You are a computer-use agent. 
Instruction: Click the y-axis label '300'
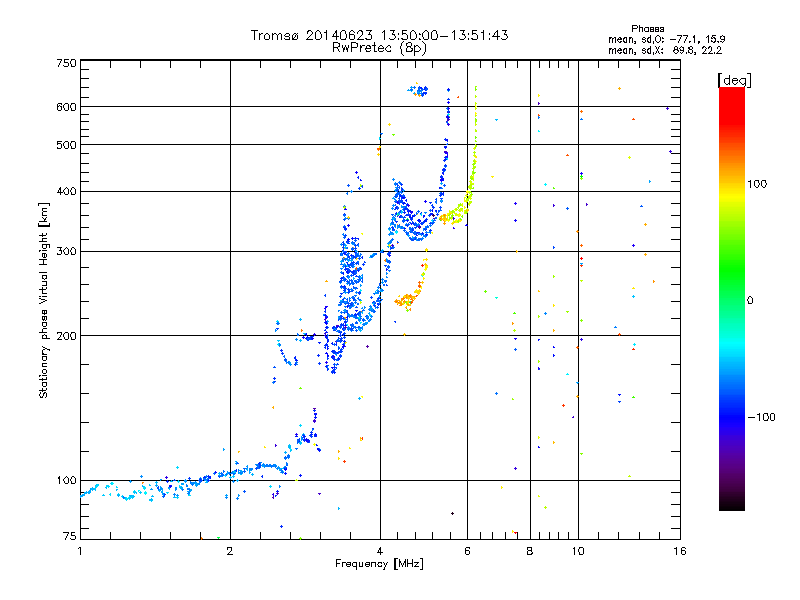66,252
